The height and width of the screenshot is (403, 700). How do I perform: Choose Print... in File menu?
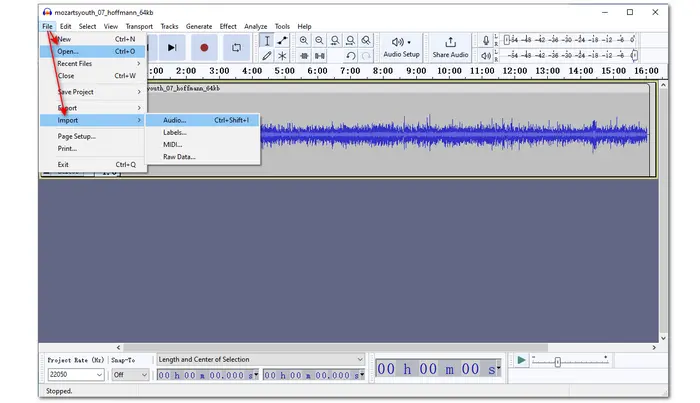click(x=93, y=148)
